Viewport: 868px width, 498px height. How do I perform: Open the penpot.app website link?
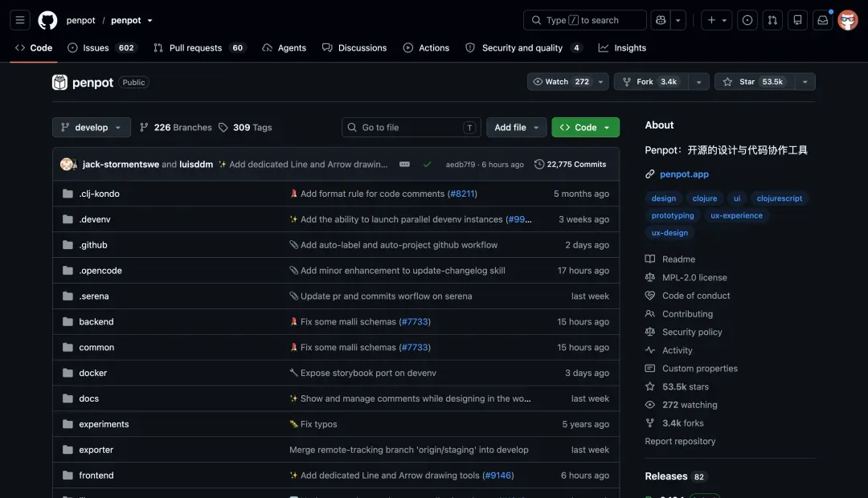684,174
